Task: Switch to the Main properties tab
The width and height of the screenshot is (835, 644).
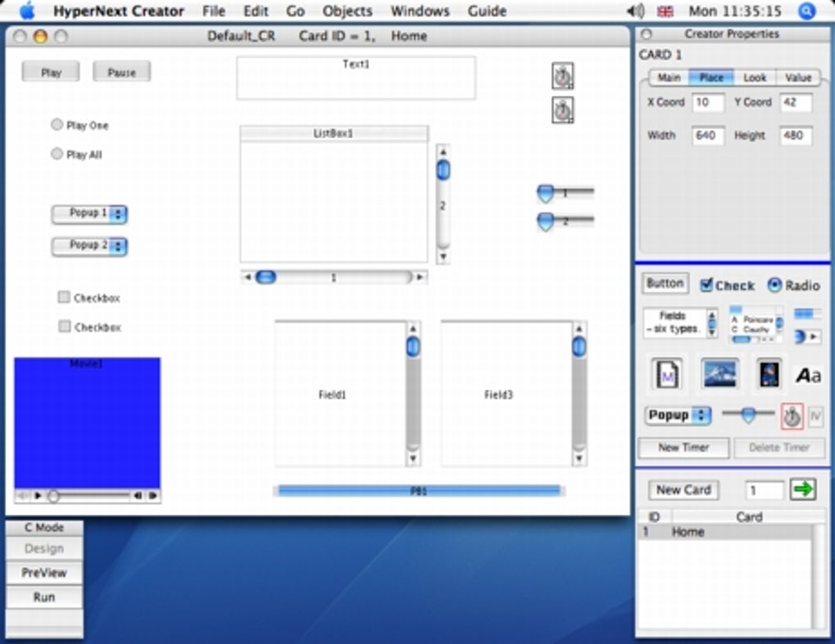Action: [x=668, y=78]
